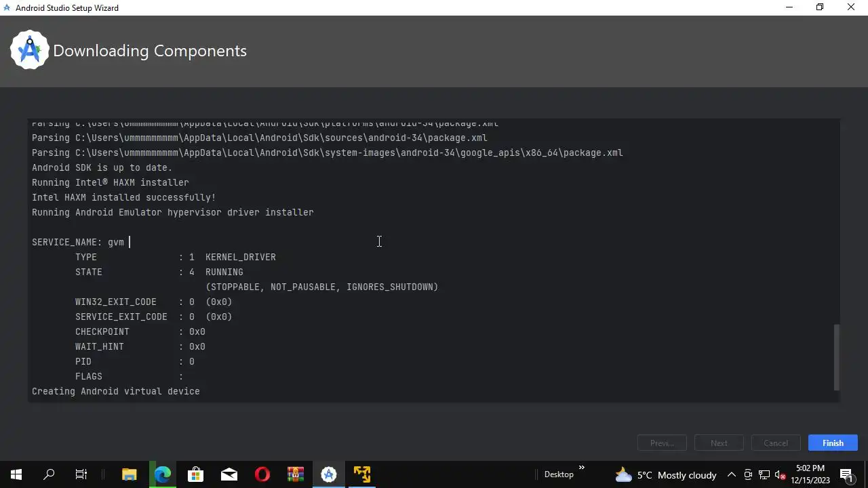Switch to Android Studio taskbar icon
Image resolution: width=868 pixels, height=488 pixels.
click(x=329, y=474)
